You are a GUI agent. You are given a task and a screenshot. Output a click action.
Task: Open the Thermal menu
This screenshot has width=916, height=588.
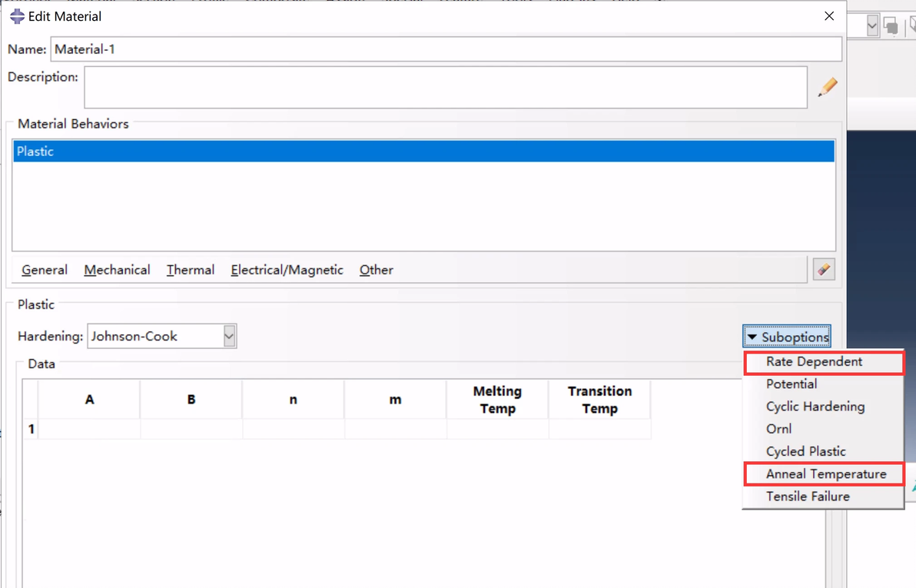191,270
